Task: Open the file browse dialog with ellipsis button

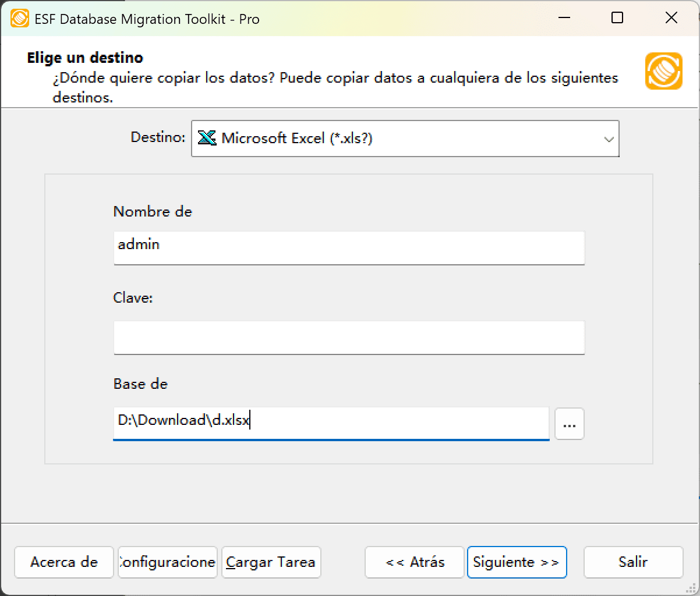Action: coord(569,424)
